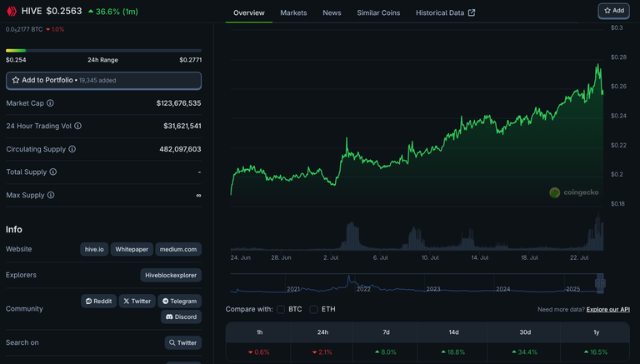640x364 pixels.
Task: Click the 7d column header
Action: (x=386, y=332)
